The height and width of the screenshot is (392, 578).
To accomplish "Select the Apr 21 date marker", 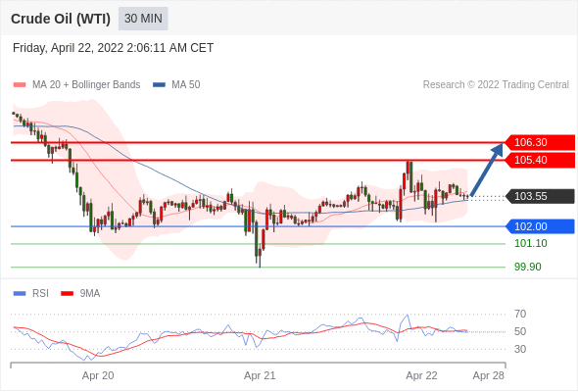I will pos(260,375).
